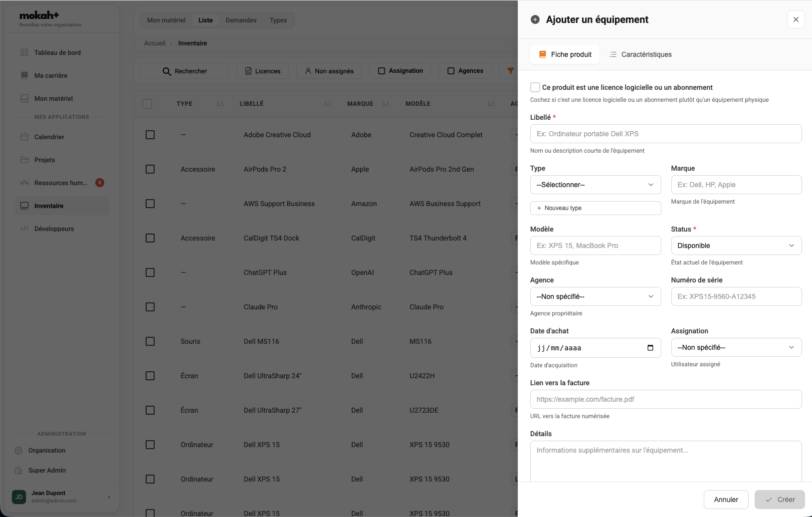Switch to the Caractéristiques tab

click(x=640, y=54)
